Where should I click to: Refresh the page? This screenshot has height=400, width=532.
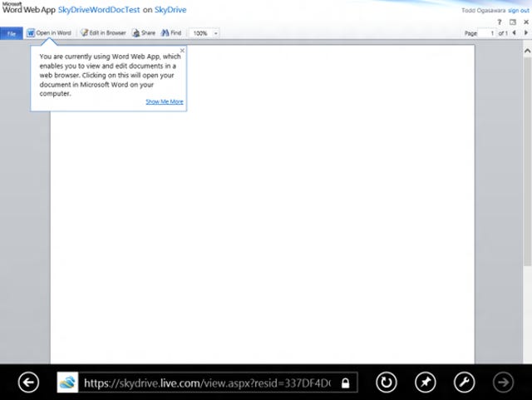pyautogui.click(x=386, y=383)
